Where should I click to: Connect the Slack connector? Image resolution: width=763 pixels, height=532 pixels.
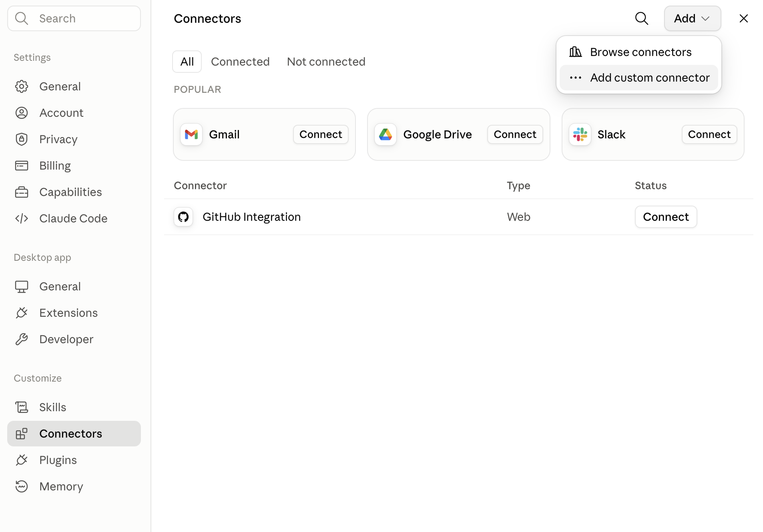coord(709,134)
